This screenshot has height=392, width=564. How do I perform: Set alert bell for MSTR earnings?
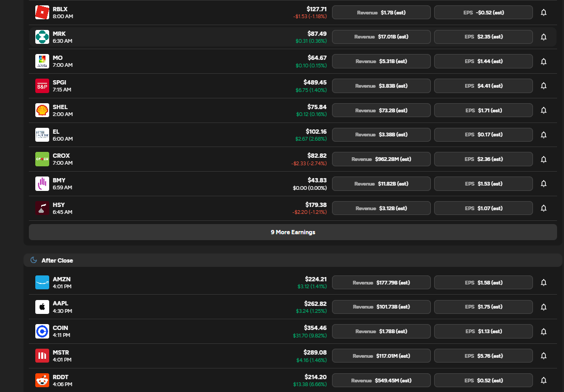544,356
